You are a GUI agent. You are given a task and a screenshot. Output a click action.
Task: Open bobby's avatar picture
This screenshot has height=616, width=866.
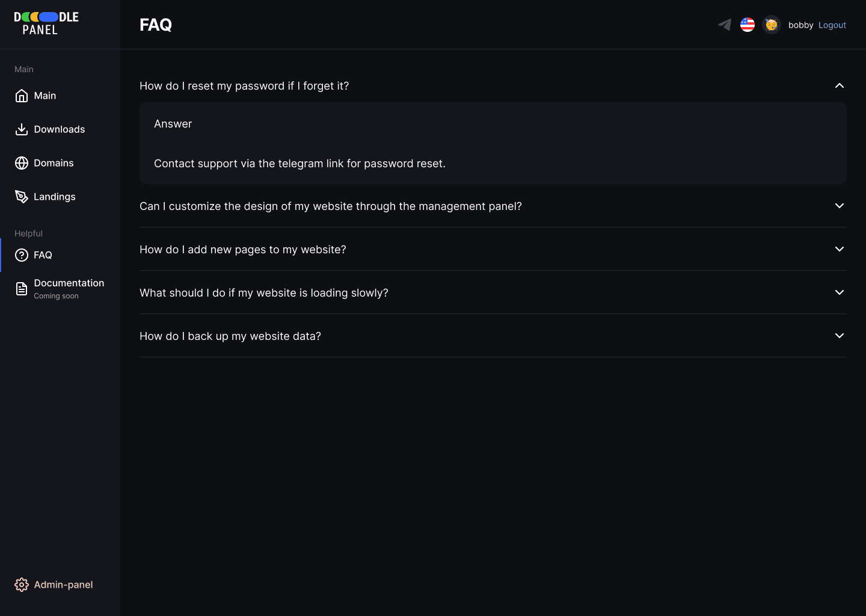point(772,25)
